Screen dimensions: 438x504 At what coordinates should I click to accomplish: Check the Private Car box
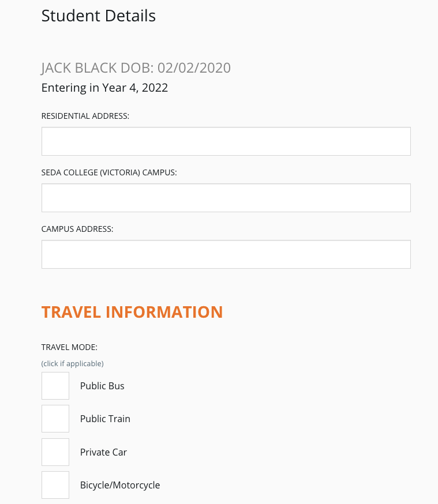click(55, 452)
